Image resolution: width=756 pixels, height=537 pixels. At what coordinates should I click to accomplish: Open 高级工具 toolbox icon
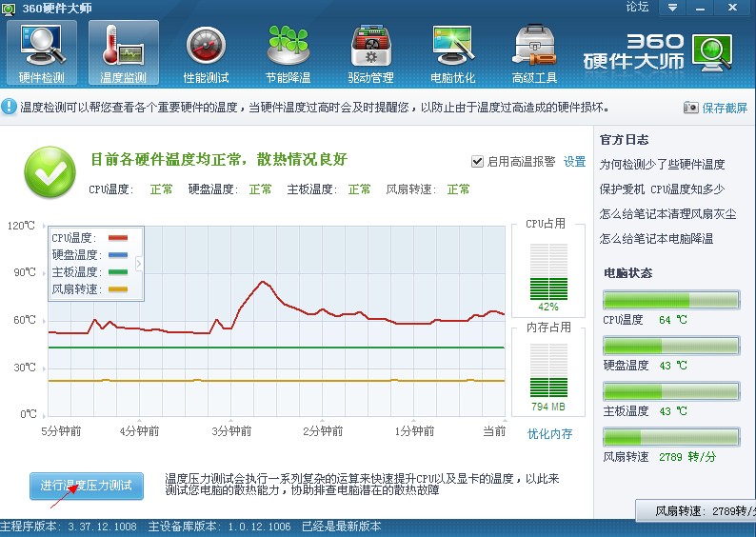(535, 53)
